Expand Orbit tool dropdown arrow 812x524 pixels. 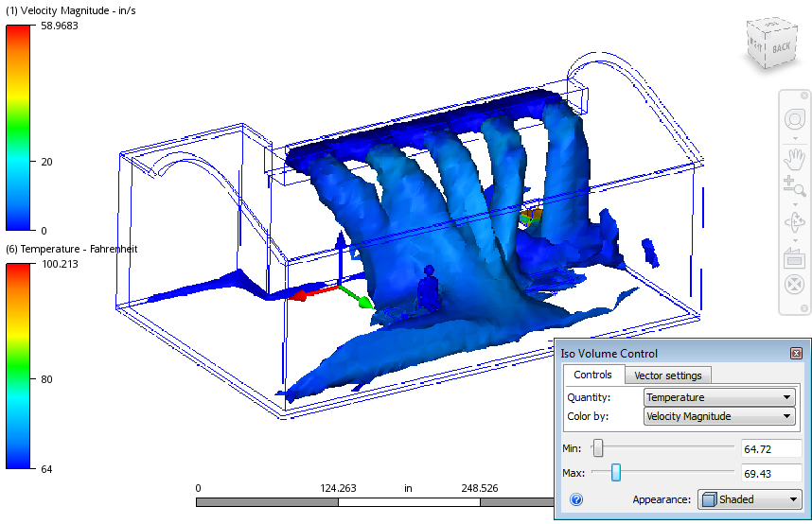pos(795,240)
